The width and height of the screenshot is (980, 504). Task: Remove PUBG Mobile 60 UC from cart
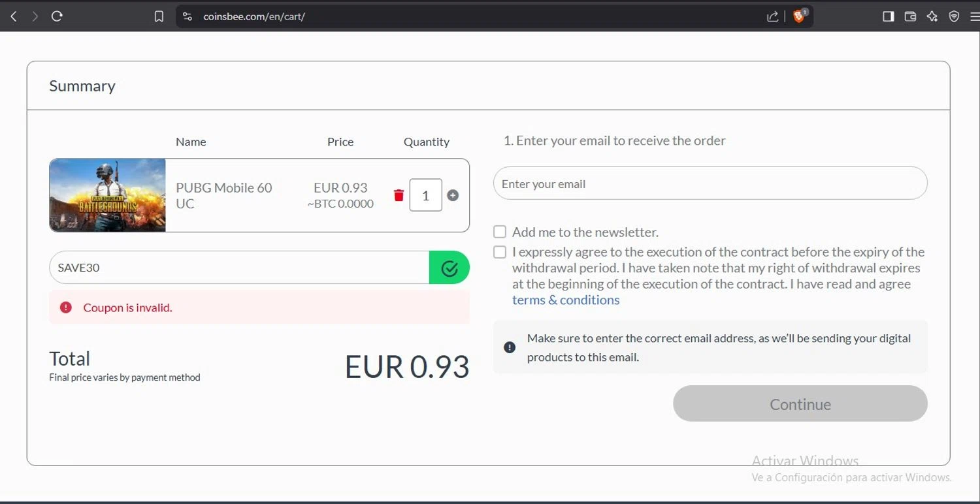(399, 195)
